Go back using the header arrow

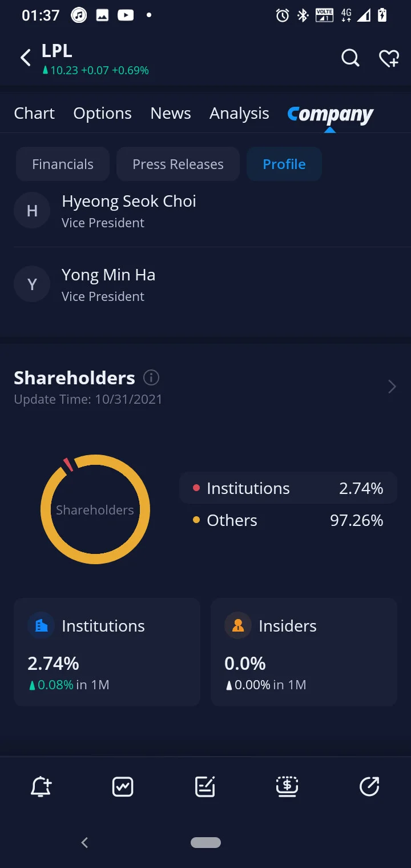click(25, 58)
